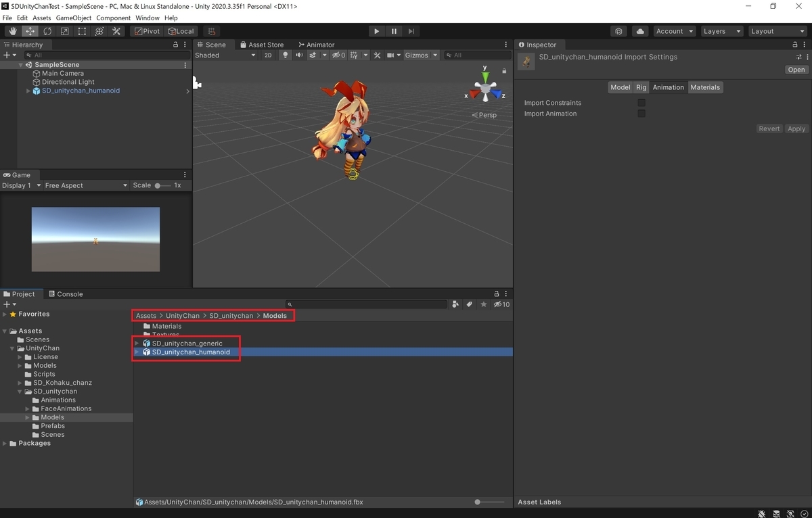
Task: Click the Open button in Inspector
Action: (x=796, y=70)
